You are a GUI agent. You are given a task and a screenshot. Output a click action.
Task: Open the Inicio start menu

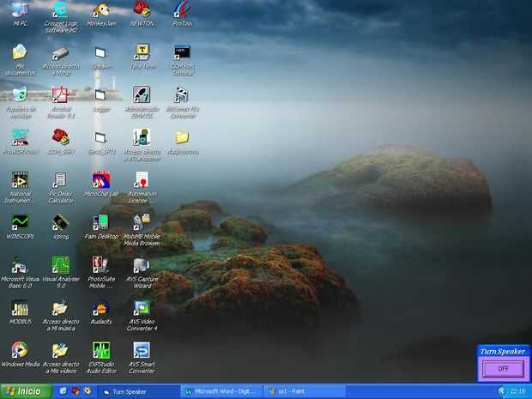26,391
